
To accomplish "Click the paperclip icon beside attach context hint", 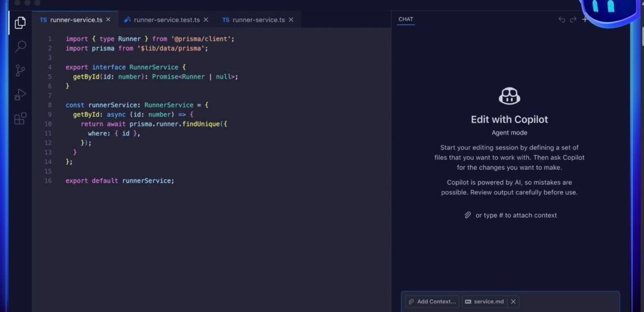I will coord(467,215).
